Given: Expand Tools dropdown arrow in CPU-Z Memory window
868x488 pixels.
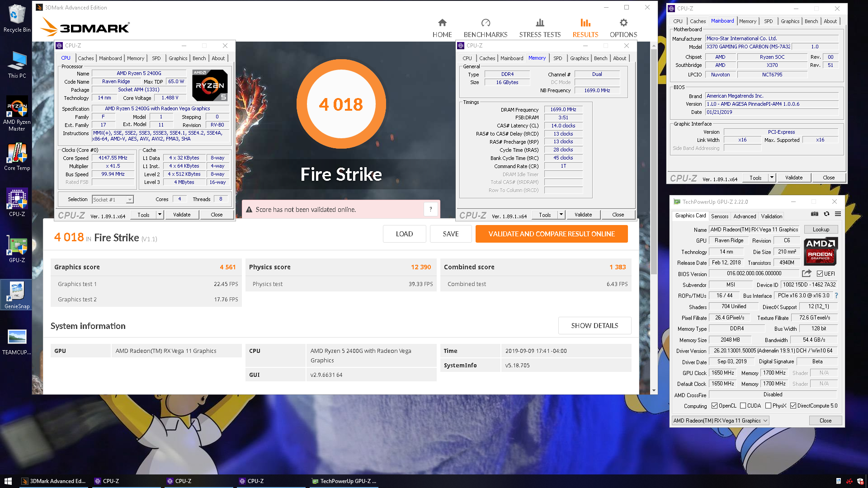Looking at the screenshot, I should click(x=561, y=215).
